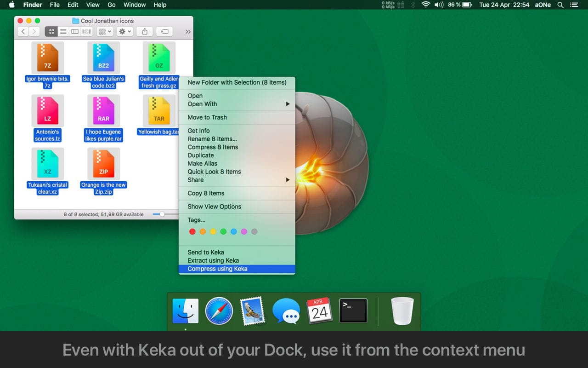Open Messages from the Dock
The height and width of the screenshot is (368, 588).
click(286, 311)
